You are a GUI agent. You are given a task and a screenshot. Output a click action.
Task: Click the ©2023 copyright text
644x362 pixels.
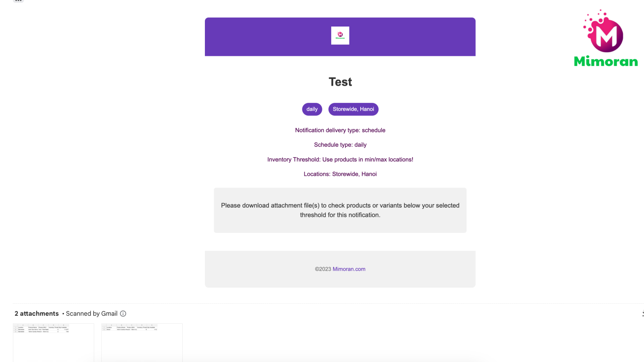point(323,269)
